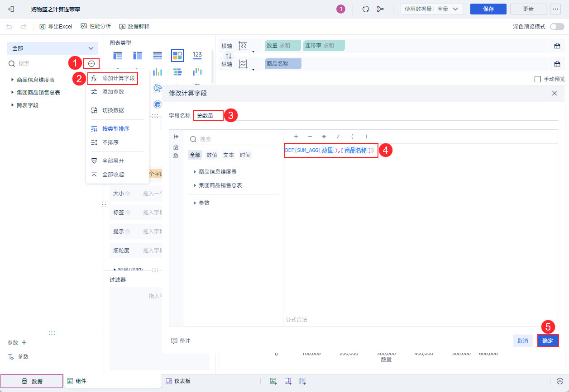Open the 使用数据量 全量 dropdown
This screenshot has width=569, height=392.
pyautogui.click(x=432, y=9)
